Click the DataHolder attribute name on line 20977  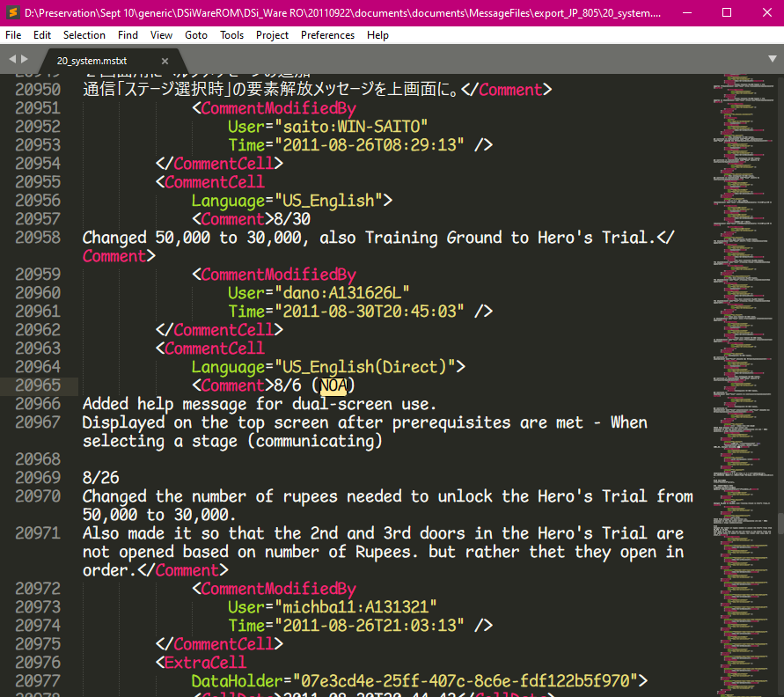coord(237,681)
